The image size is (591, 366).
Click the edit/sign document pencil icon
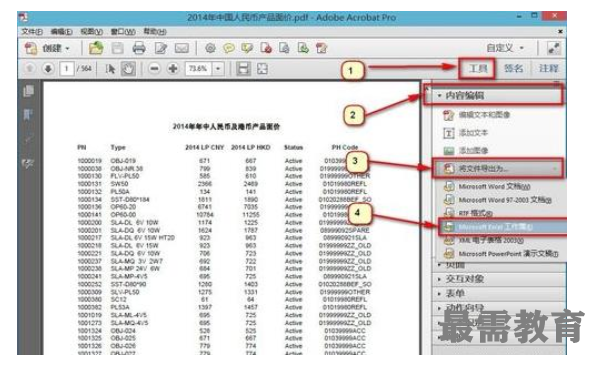click(161, 48)
